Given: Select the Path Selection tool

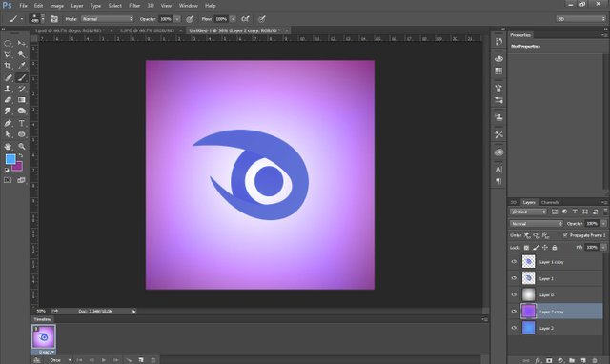Looking at the screenshot, I should coord(8,134).
